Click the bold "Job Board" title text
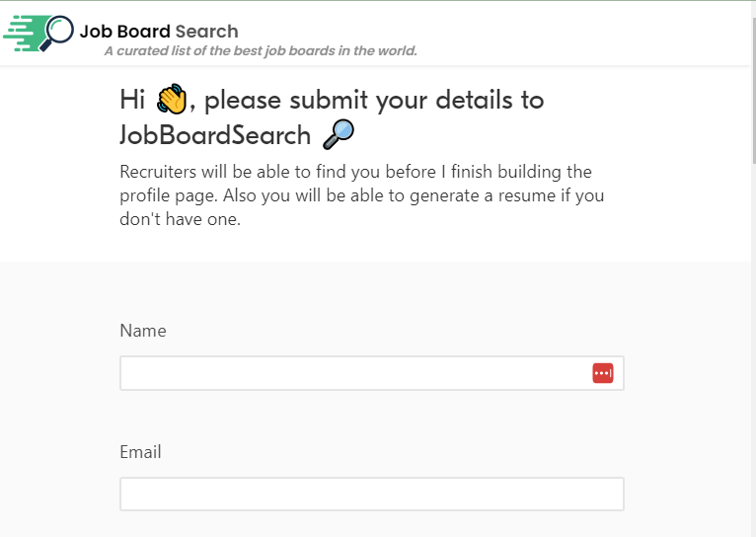The width and height of the screenshot is (756, 537). click(x=125, y=32)
